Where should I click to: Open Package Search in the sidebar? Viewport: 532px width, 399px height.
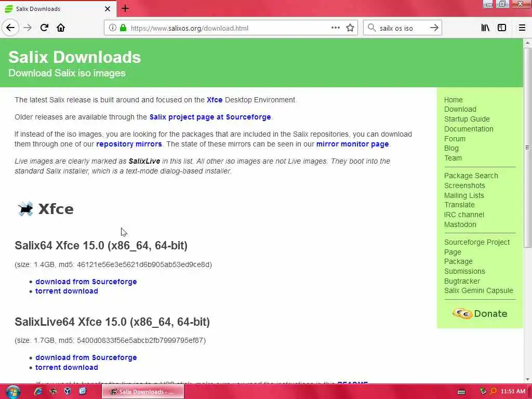click(x=471, y=176)
